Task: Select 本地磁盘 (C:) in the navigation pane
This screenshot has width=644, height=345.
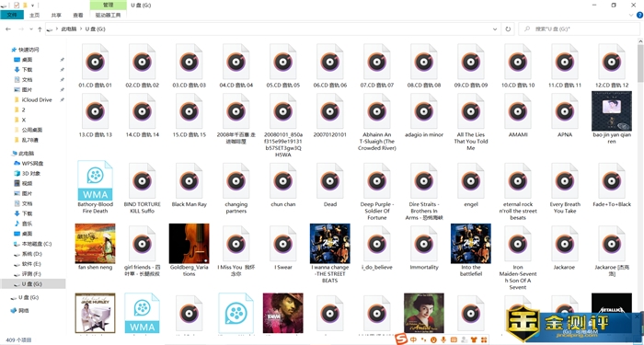Action: pos(37,244)
